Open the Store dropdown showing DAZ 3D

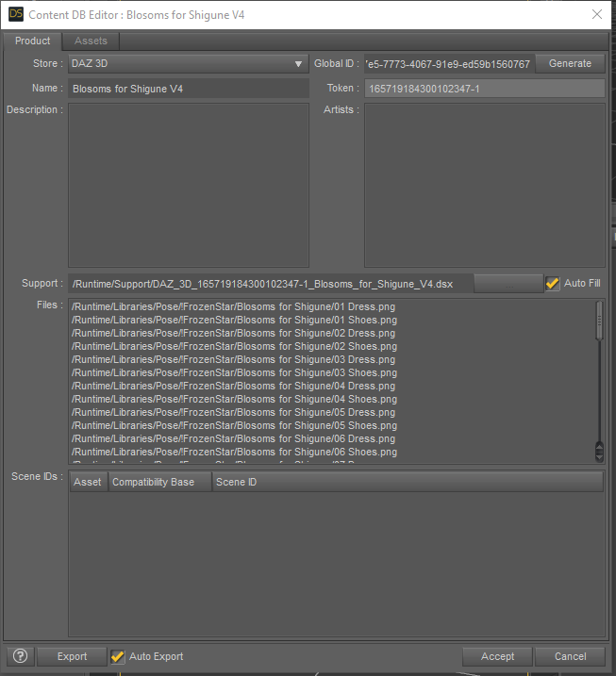click(x=188, y=64)
